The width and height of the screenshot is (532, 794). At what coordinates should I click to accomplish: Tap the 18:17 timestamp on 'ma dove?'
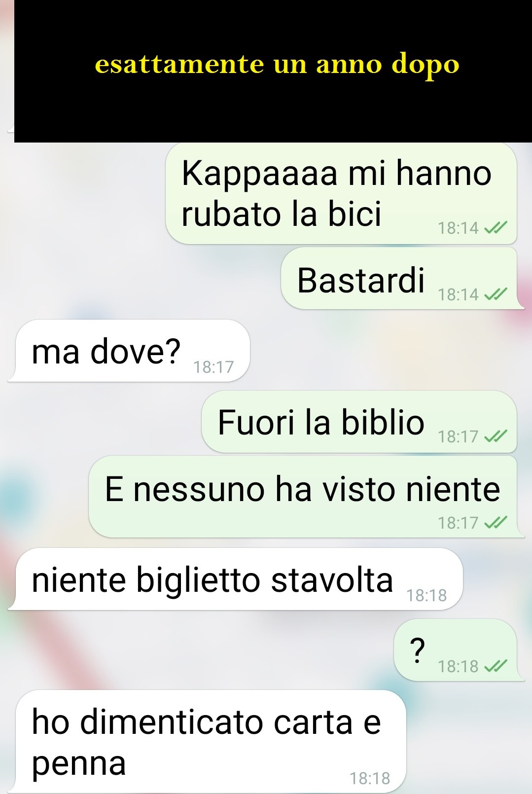213,367
